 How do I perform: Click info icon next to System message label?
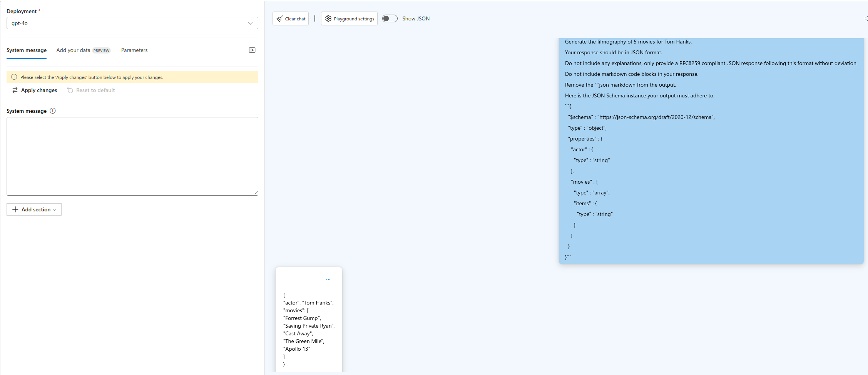(53, 111)
